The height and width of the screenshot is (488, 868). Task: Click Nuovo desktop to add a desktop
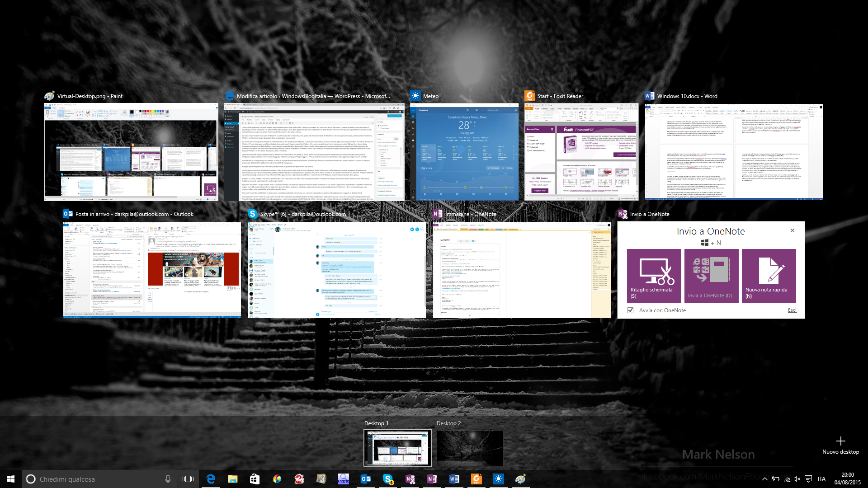tap(840, 445)
